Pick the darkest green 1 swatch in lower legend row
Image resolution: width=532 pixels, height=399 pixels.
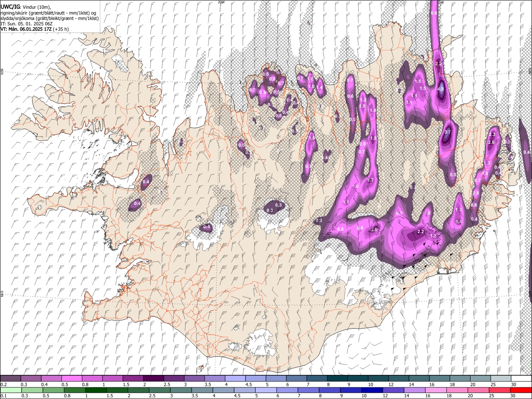(96, 390)
